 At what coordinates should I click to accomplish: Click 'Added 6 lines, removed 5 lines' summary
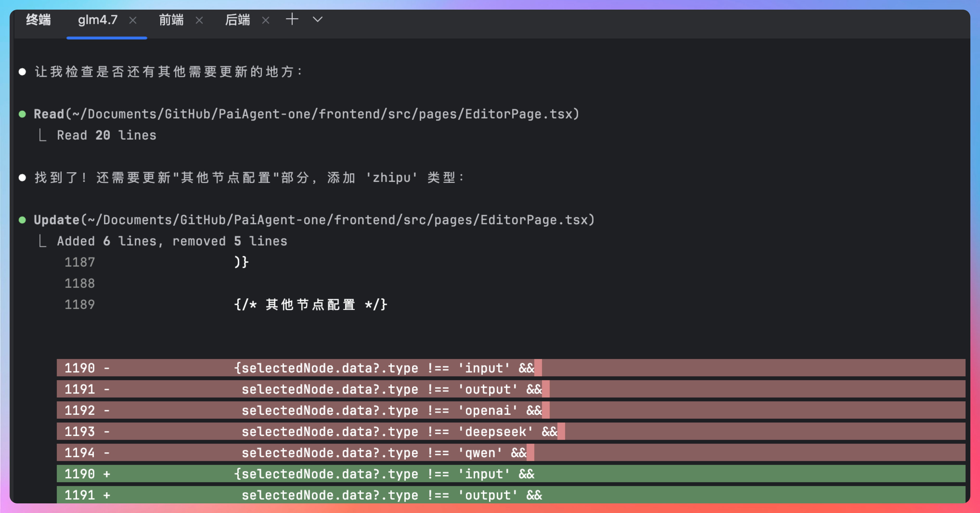pos(172,241)
